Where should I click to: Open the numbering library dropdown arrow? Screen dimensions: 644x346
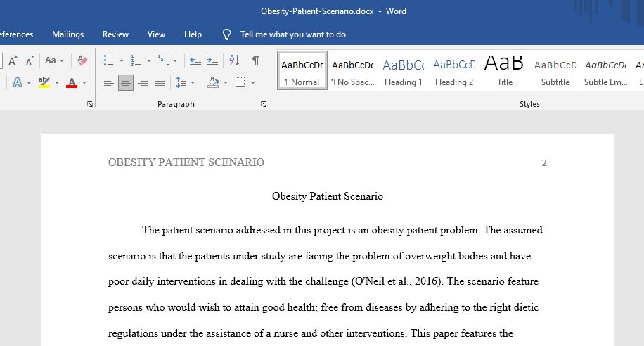pos(148,60)
